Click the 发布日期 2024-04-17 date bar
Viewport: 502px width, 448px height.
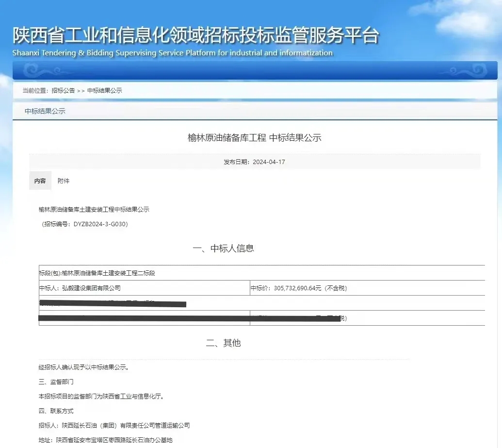[254, 162]
